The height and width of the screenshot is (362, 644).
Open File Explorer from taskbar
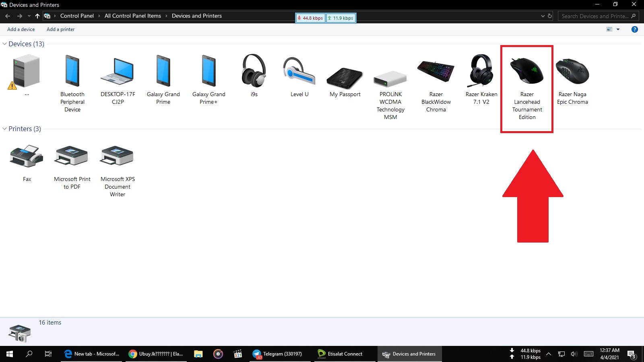coord(198,354)
